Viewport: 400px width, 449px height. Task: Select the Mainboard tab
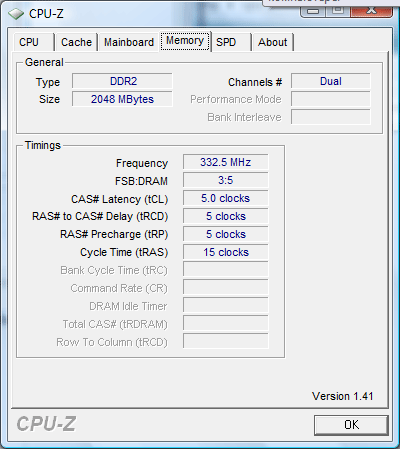tap(129, 42)
